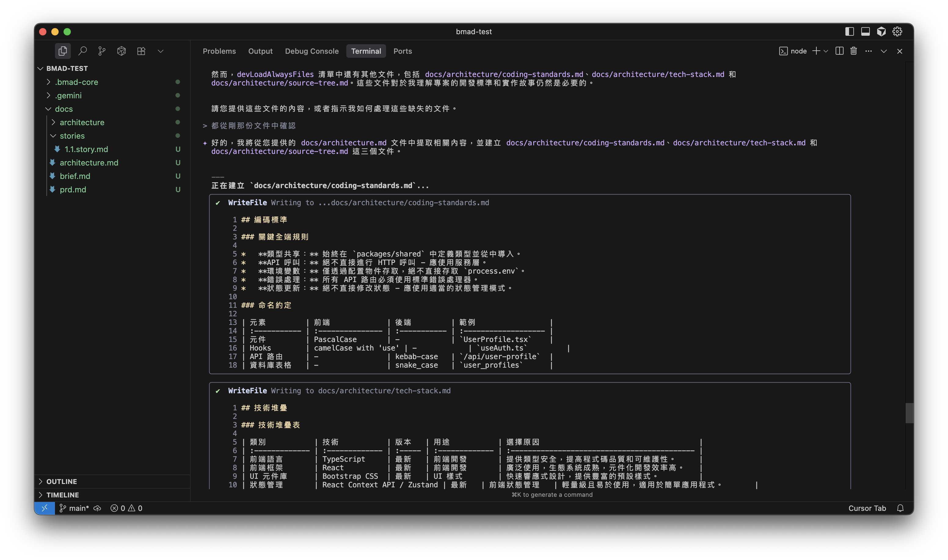Select the Terminal tab

click(x=366, y=51)
